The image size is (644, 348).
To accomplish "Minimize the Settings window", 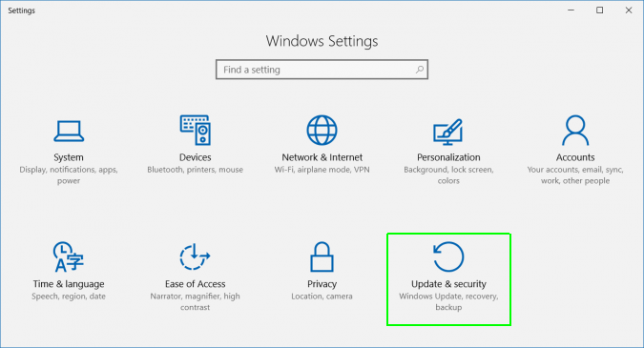I will point(571,10).
